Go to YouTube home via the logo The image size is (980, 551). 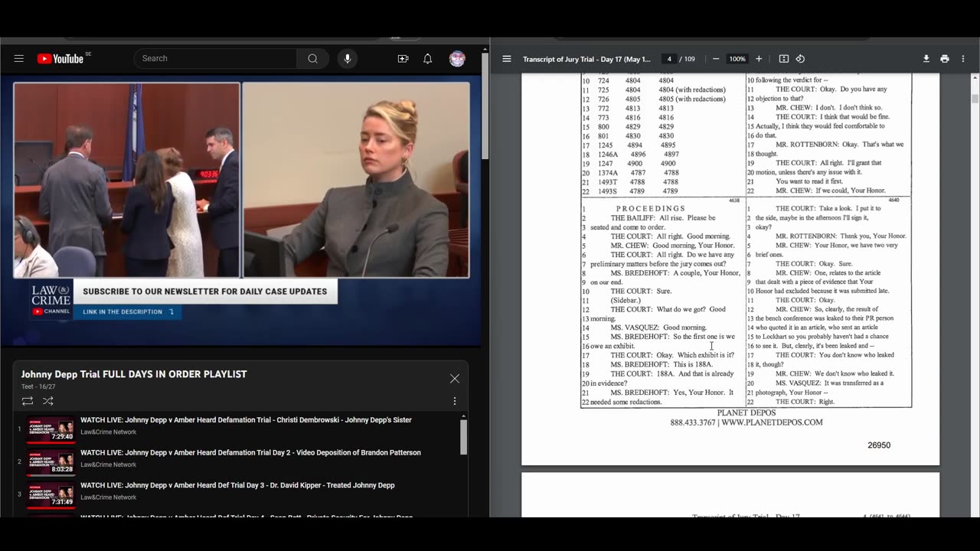pos(60,59)
